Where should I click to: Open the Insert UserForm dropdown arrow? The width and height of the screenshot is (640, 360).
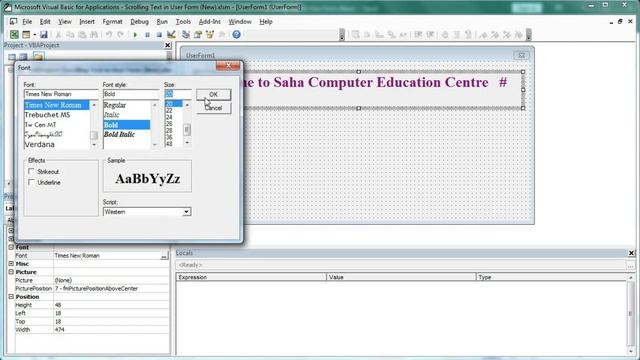click(x=34, y=35)
